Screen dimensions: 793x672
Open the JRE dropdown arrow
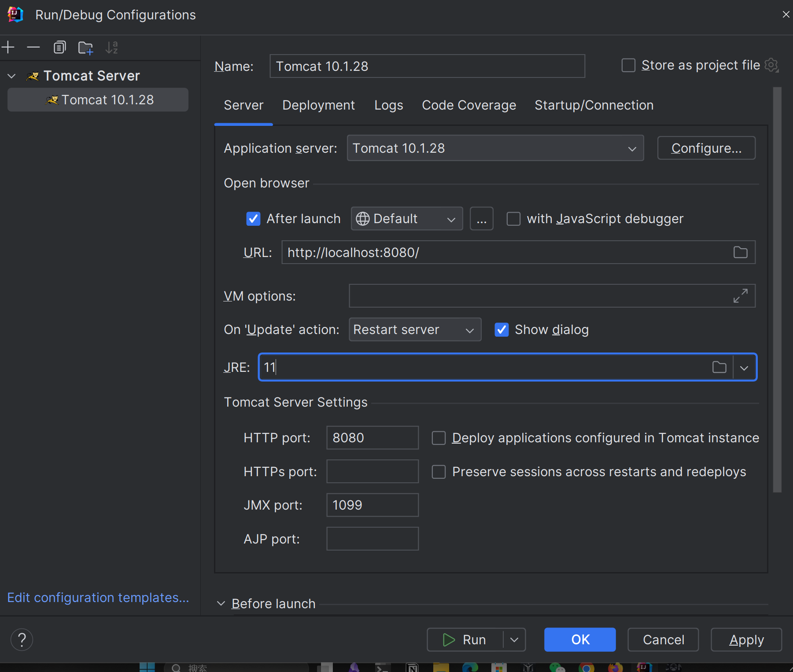coord(744,367)
